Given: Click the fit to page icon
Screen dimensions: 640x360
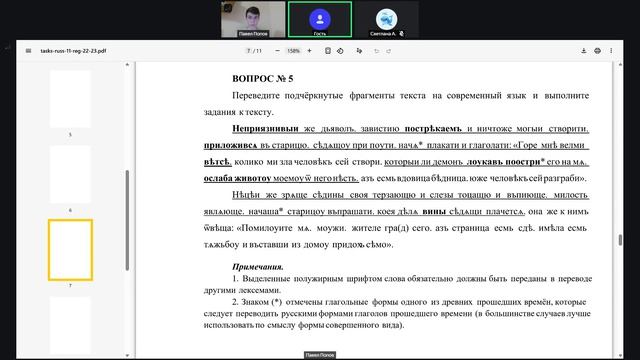Looking at the screenshot, I should pos(328,51).
